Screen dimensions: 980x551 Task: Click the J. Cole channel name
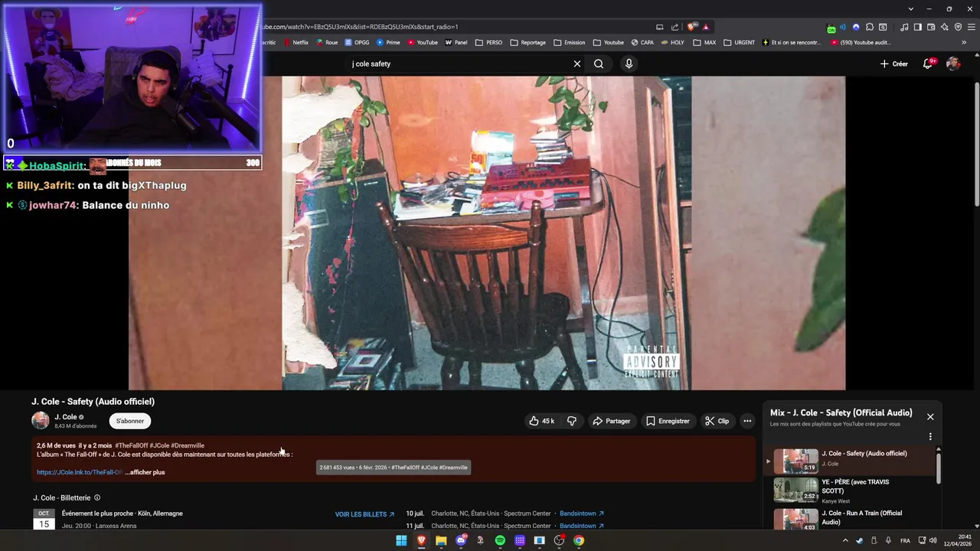tap(65, 417)
